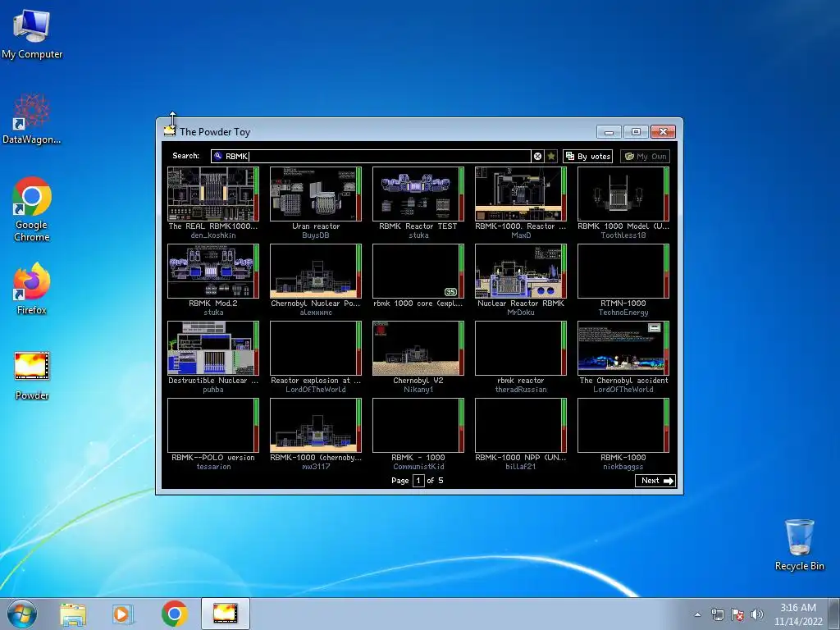Show hidden tray icons arrow
The height and width of the screenshot is (630, 840).
697,614
